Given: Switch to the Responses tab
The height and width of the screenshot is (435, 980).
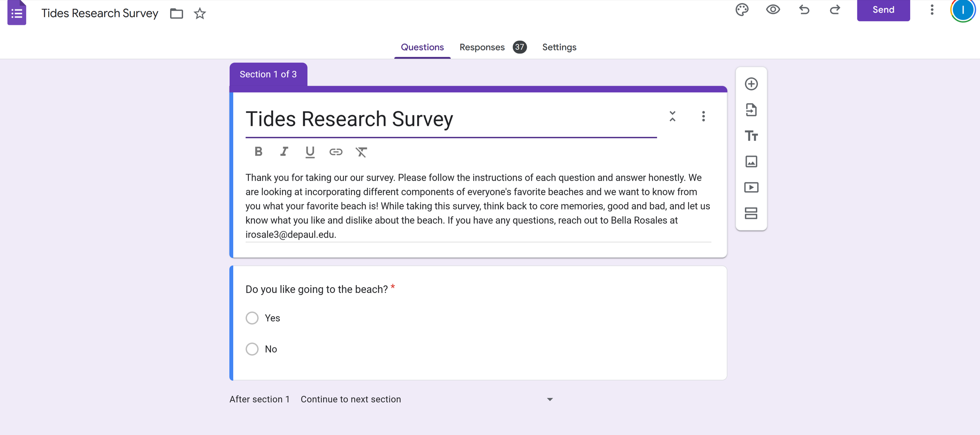Looking at the screenshot, I should [x=482, y=47].
